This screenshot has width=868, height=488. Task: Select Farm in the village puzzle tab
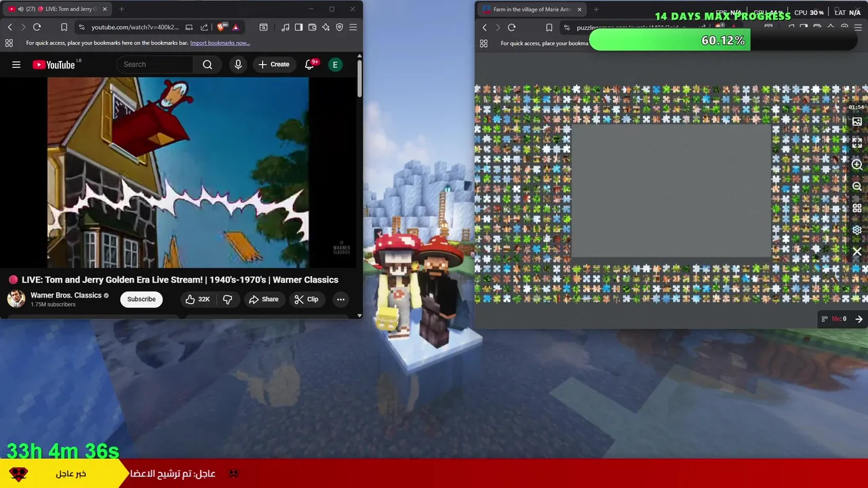(532, 9)
